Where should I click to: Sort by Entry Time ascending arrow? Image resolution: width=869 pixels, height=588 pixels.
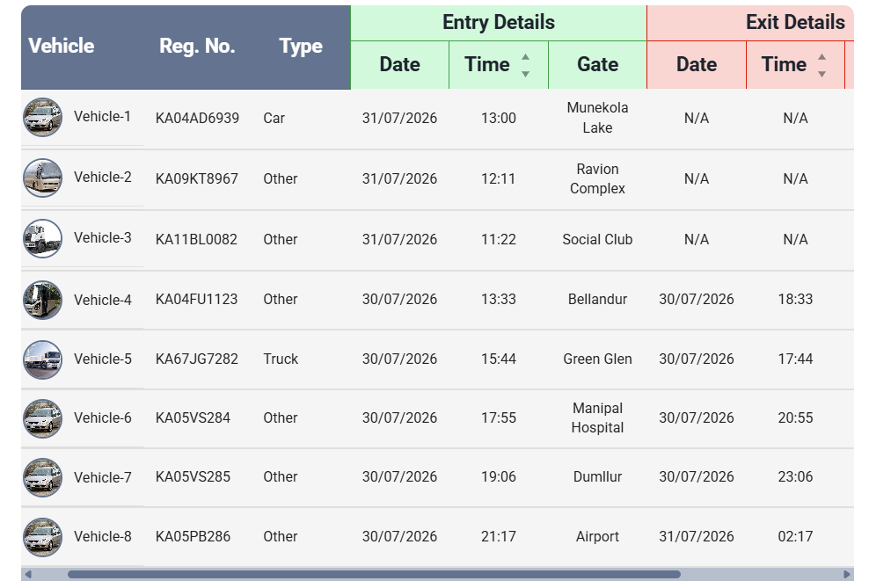525,57
